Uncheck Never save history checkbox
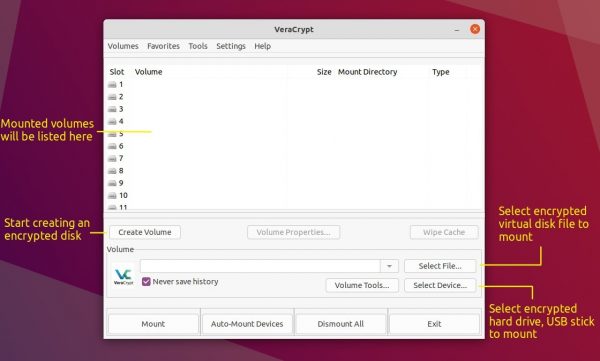The height and width of the screenshot is (361, 600). pos(146,282)
